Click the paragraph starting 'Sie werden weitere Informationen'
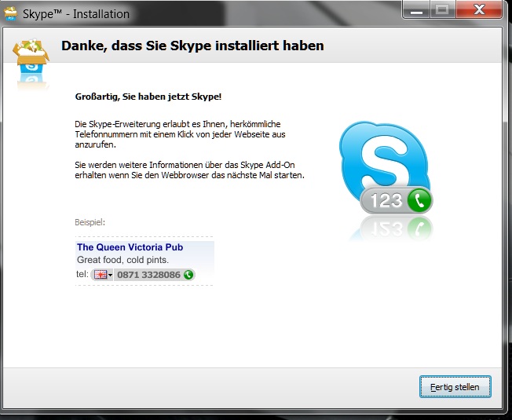 point(189,170)
